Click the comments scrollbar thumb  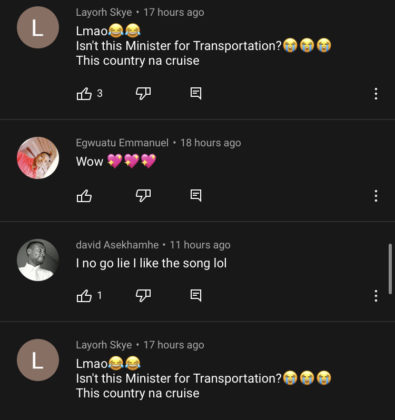pos(390,269)
